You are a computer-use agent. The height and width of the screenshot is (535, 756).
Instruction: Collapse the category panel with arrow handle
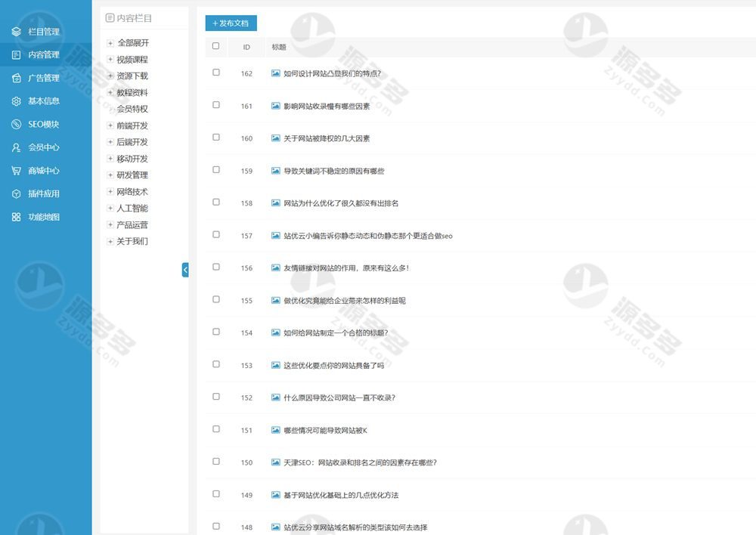coord(185,270)
